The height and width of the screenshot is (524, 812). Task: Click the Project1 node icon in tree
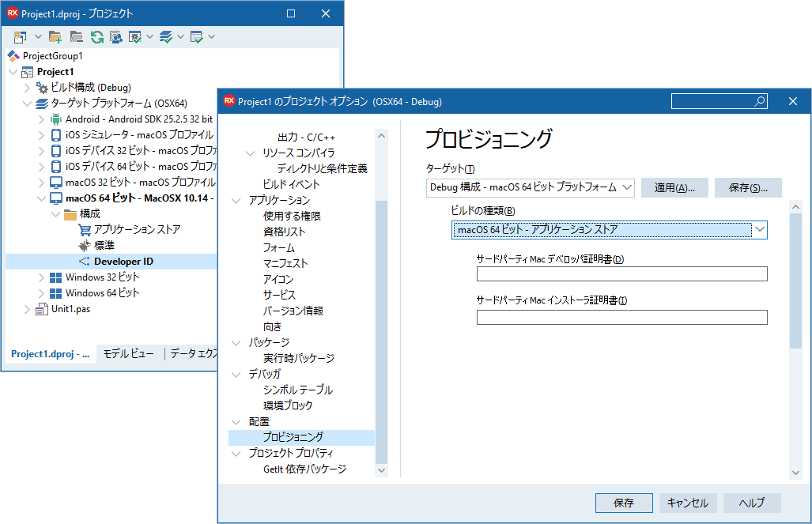28,72
